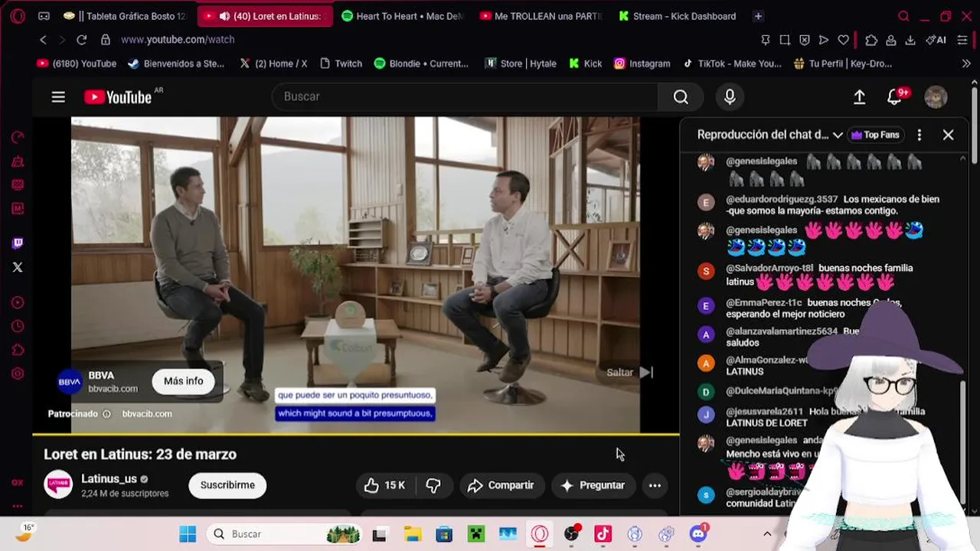Open the (6180) YouTube bookmark
Screen dimensions: 980x551
77,64
